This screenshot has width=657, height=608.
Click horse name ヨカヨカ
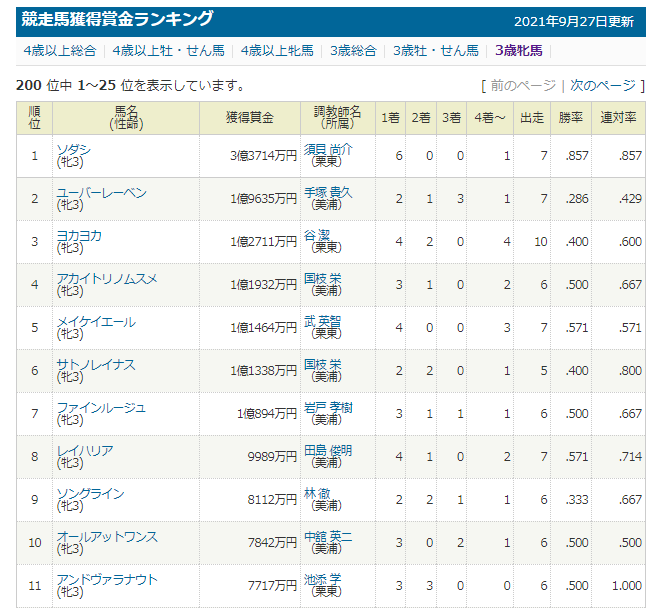(79, 235)
